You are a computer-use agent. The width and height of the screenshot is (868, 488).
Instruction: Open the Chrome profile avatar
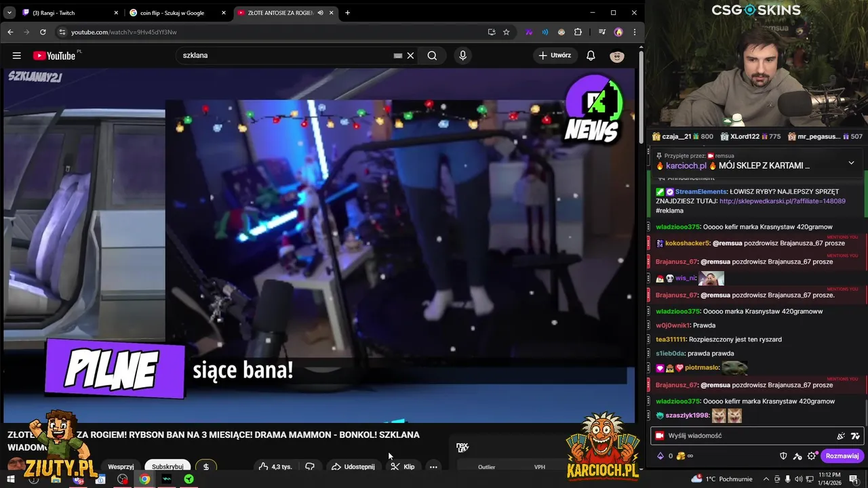coord(618,32)
